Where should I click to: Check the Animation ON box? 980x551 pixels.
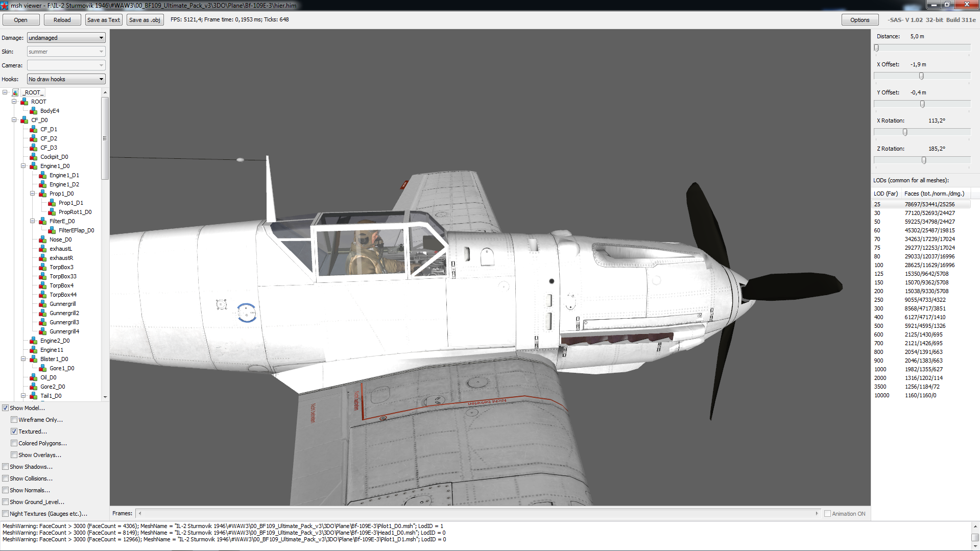(828, 514)
